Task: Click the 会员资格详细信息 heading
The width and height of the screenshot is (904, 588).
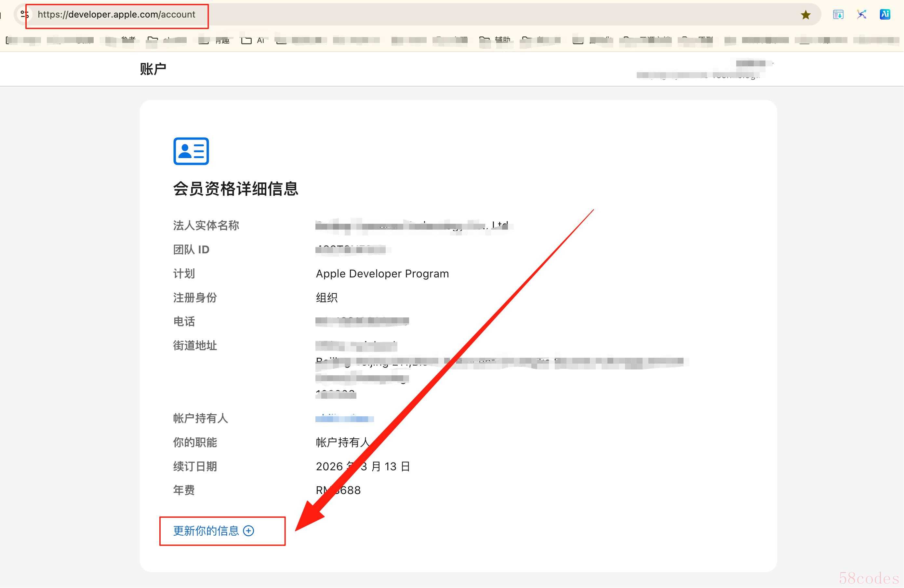Action: [x=236, y=189]
